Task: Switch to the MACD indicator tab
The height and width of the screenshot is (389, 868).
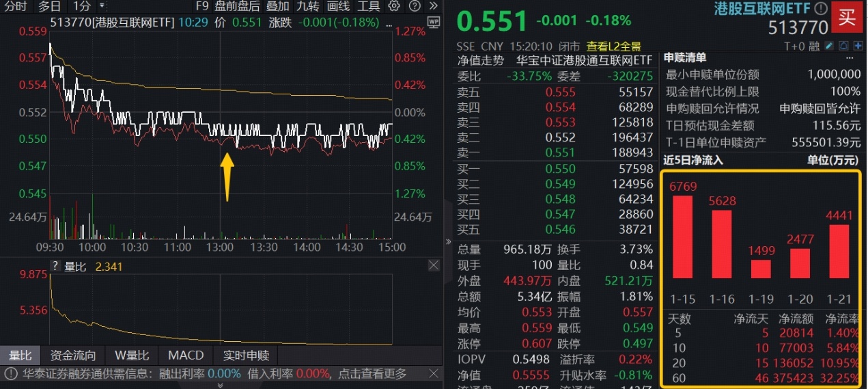Action: [x=186, y=355]
